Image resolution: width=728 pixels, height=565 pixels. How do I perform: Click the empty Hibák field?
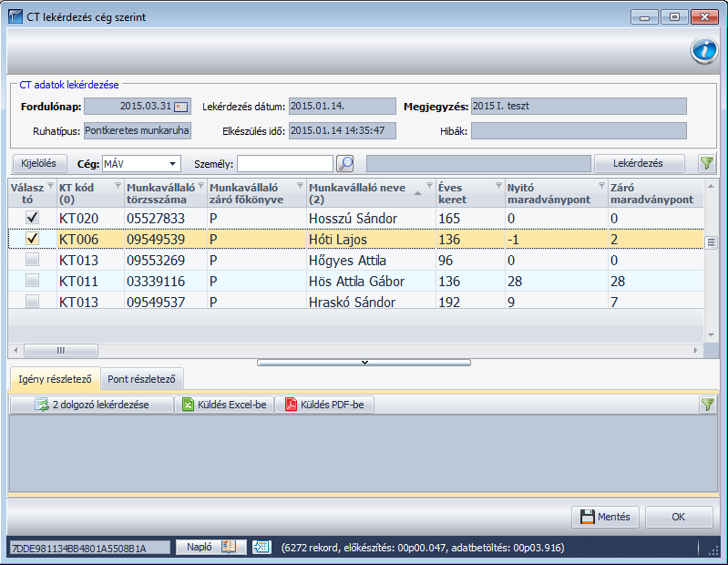pyautogui.click(x=579, y=131)
